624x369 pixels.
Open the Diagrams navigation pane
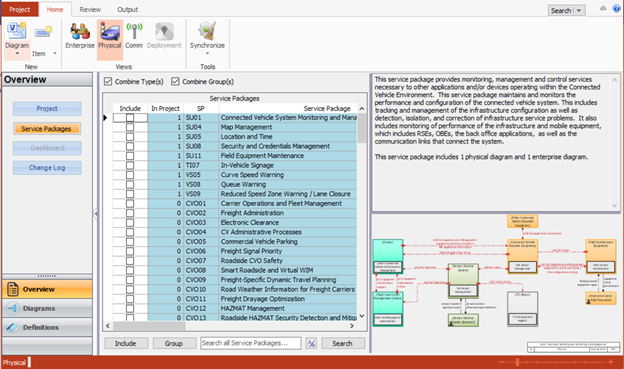click(x=47, y=308)
